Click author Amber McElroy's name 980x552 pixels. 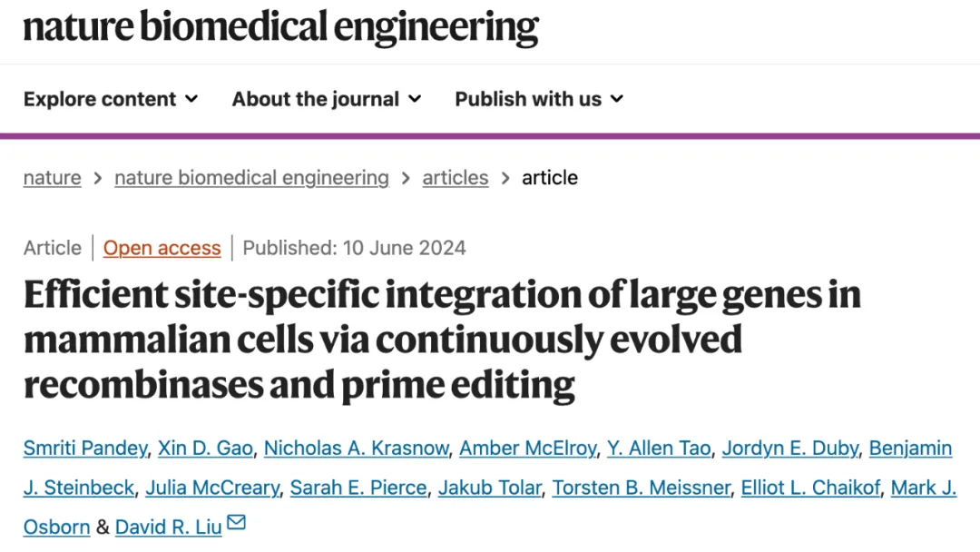point(527,448)
